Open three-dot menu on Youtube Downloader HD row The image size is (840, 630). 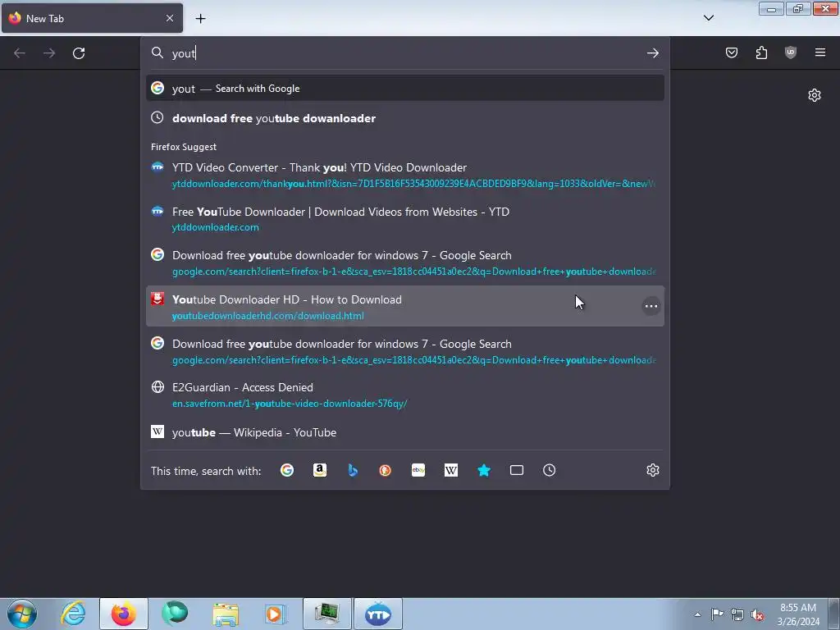pos(651,306)
